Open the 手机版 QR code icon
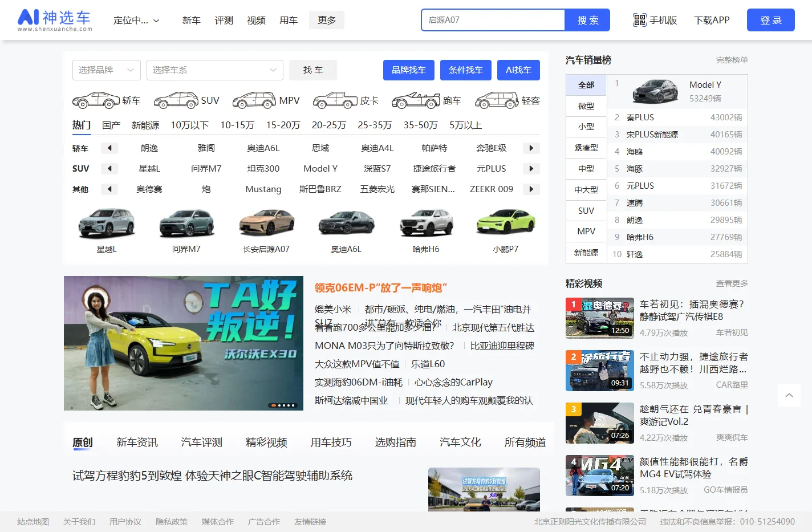The height and width of the screenshot is (532, 812). click(639, 20)
